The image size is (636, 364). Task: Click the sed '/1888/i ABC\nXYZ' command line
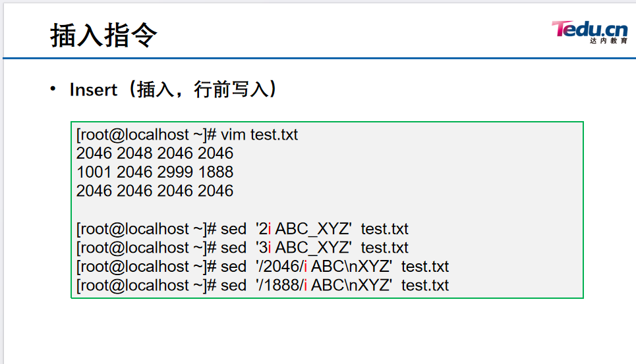262,286
